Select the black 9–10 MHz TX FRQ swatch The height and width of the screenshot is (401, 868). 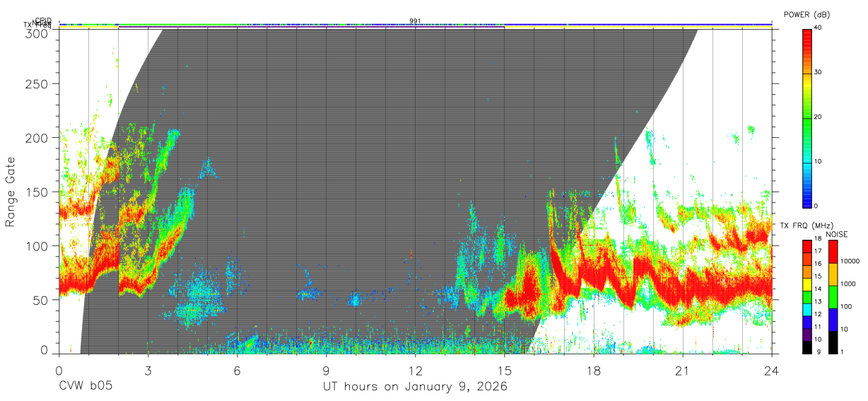(807, 347)
